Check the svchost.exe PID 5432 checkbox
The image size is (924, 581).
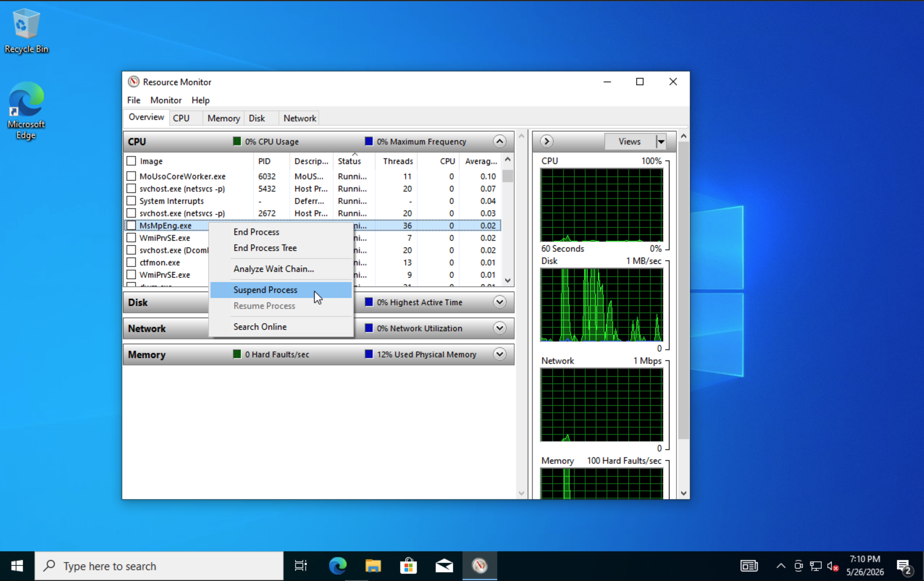click(131, 189)
